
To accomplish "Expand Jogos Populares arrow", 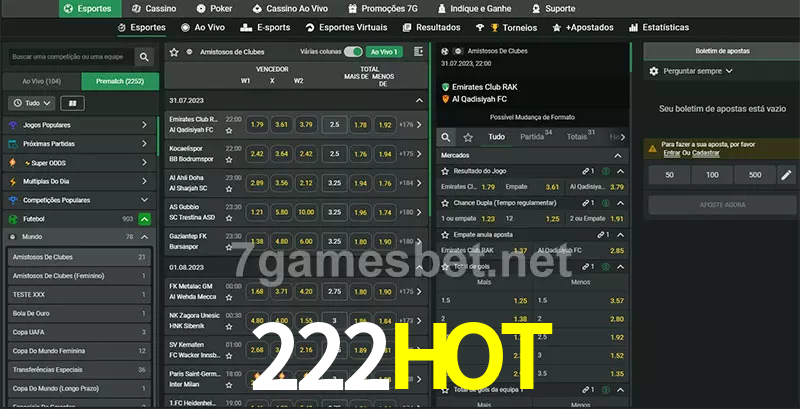I will point(144,125).
